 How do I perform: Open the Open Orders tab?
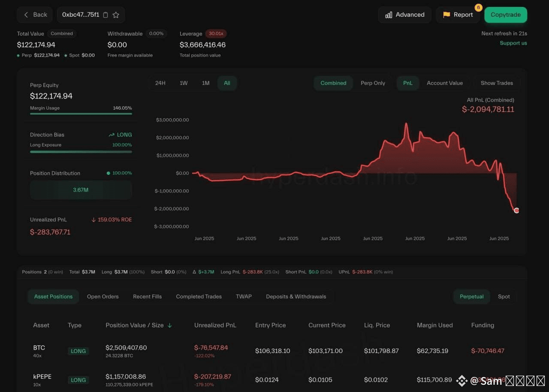(103, 296)
